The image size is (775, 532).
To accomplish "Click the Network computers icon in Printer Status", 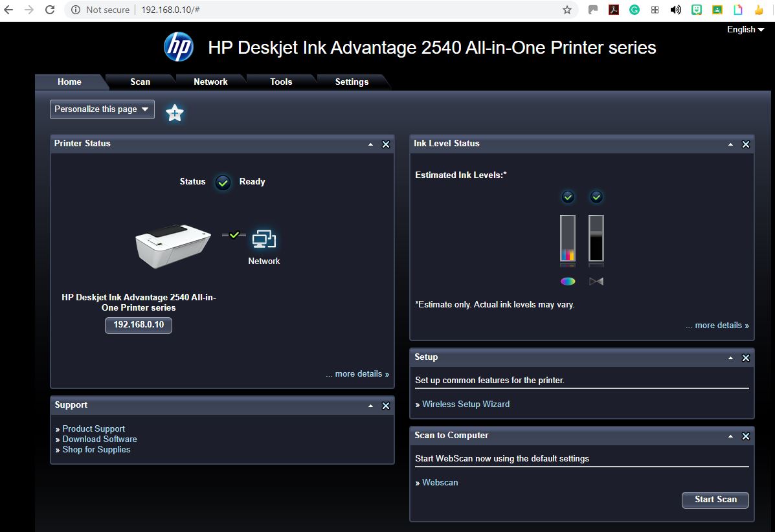I will pos(264,239).
